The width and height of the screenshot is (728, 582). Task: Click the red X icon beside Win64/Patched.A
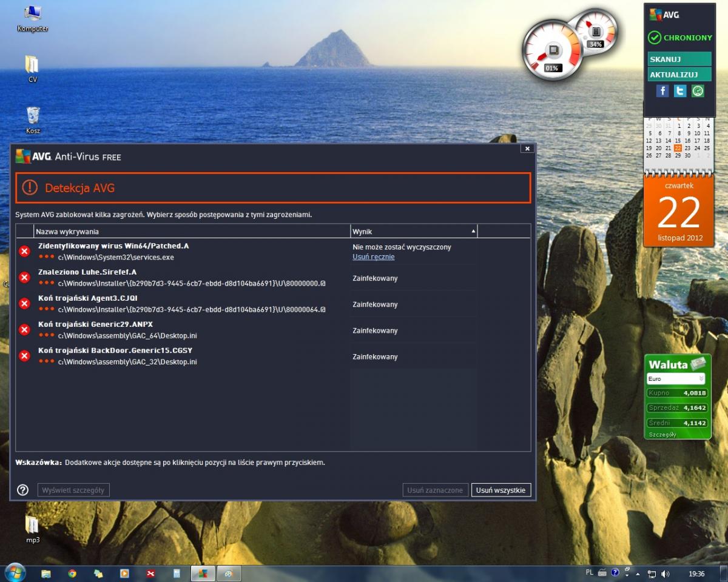click(x=24, y=251)
